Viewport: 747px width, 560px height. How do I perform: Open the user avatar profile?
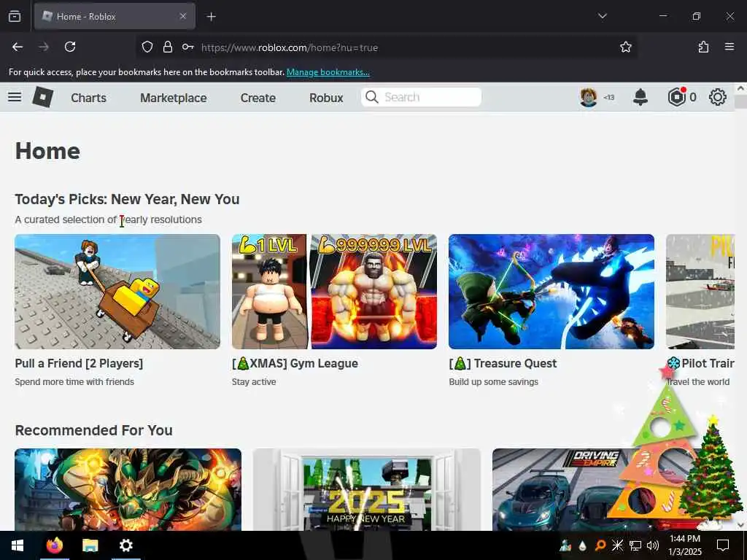pyautogui.click(x=589, y=97)
